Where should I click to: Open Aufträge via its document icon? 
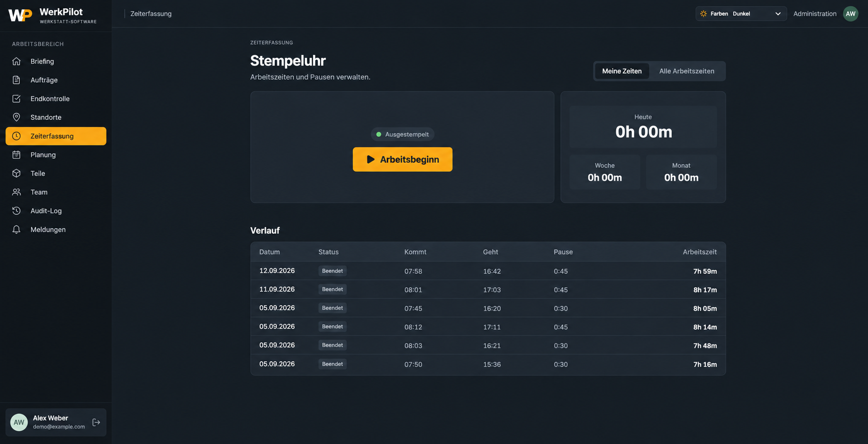click(16, 80)
